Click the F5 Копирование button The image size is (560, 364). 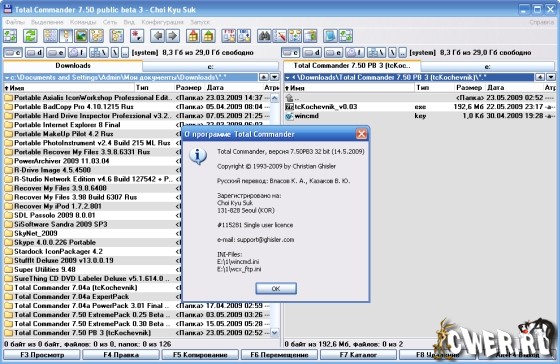(x=200, y=355)
